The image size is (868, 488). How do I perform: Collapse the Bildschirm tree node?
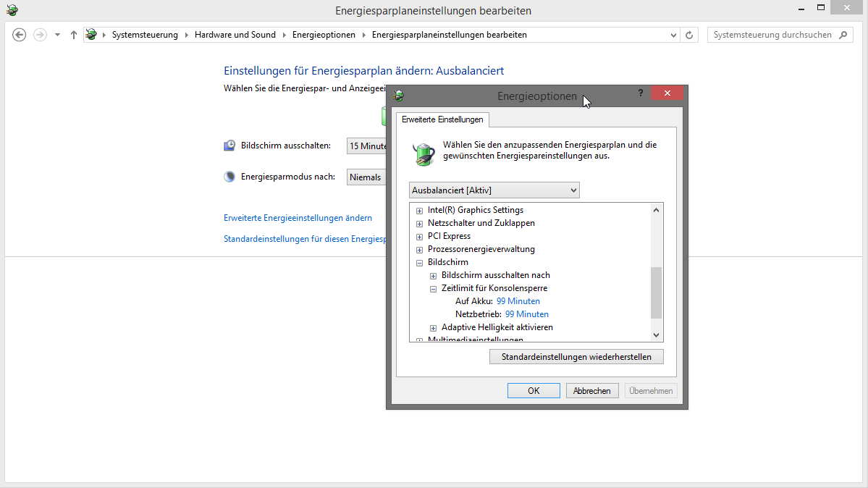(419, 263)
